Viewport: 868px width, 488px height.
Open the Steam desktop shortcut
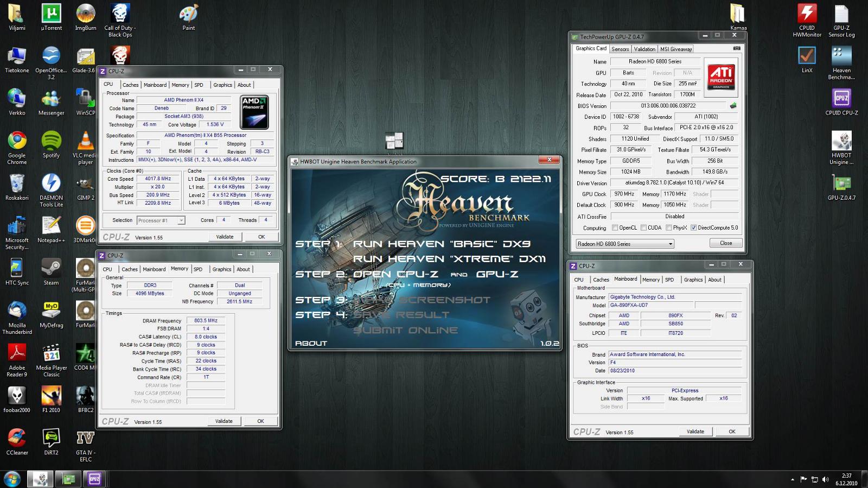coord(51,272)
